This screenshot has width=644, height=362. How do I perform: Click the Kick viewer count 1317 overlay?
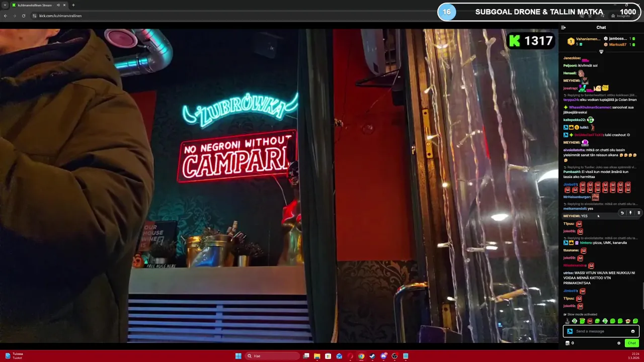coord(531,41)
